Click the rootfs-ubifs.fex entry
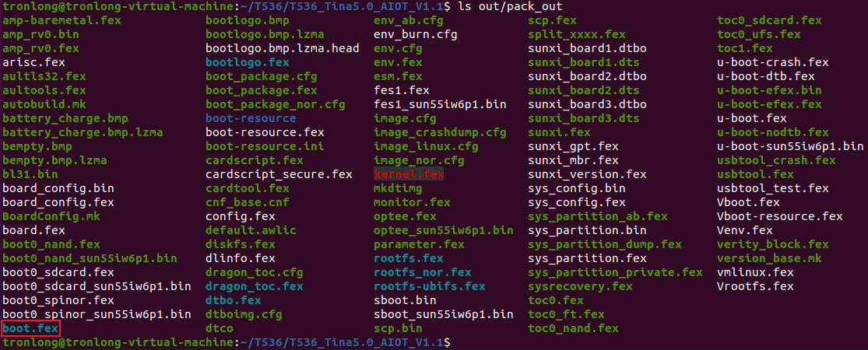Image resolution: width=868 pixels, height=350 pixels. click(x=430, y=286)
